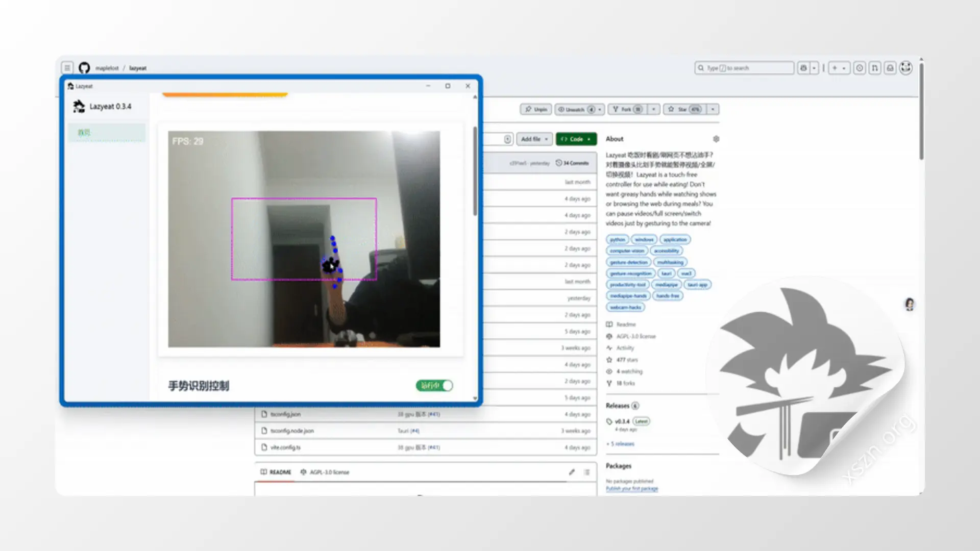The image size is (980, 551).
Task: Open the notifications inbox icon in header
Action: click(x=890, y=68)
